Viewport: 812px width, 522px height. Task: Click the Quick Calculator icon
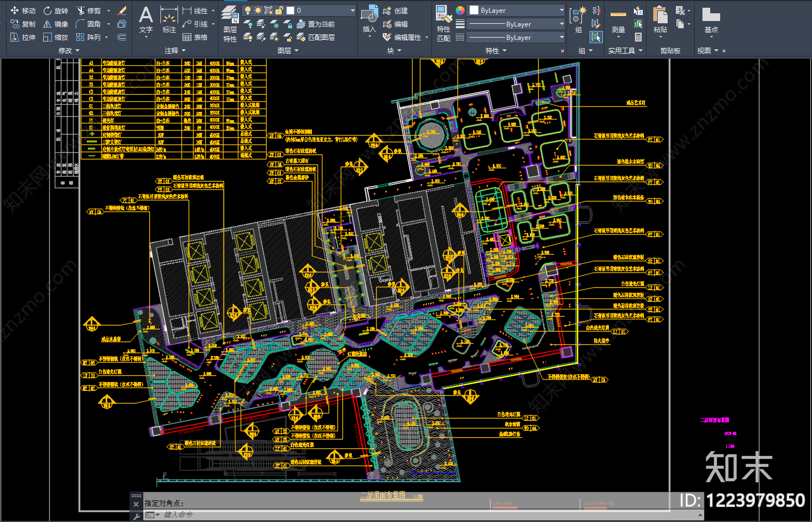(x=638, y=37)
